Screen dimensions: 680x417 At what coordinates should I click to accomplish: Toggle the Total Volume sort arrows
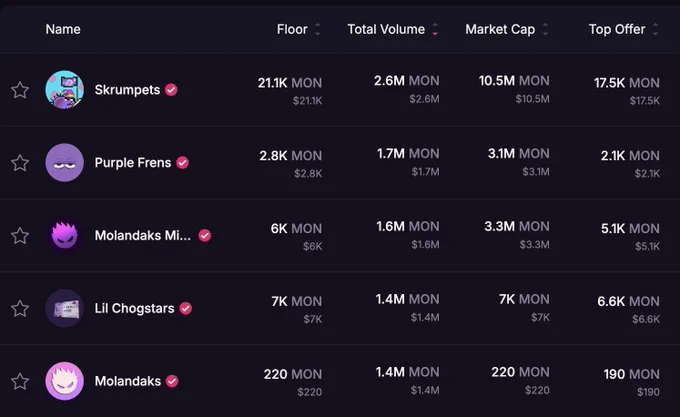pyautogui.click(x=435, y=29)
